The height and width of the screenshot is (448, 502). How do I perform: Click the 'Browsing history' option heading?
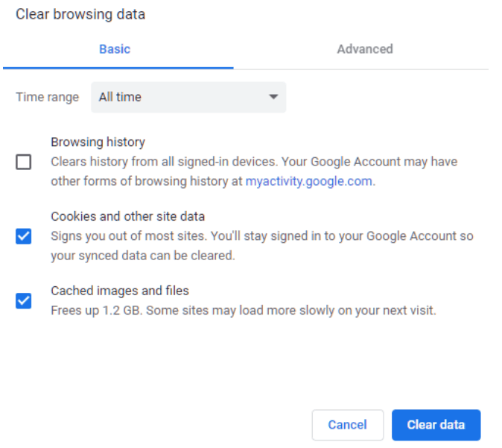(98, 142)
